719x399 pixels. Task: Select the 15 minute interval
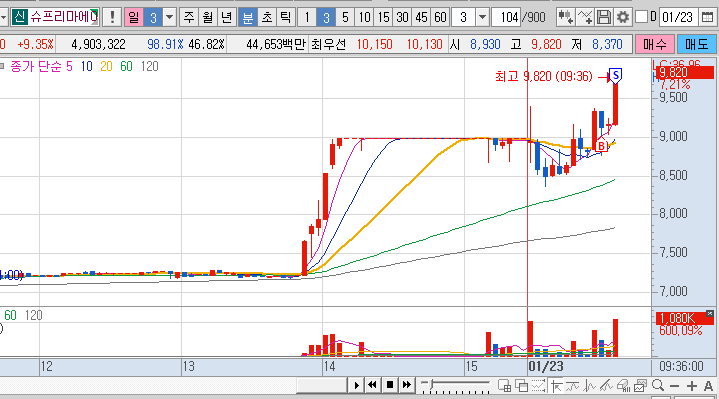[x=383, y=17]
